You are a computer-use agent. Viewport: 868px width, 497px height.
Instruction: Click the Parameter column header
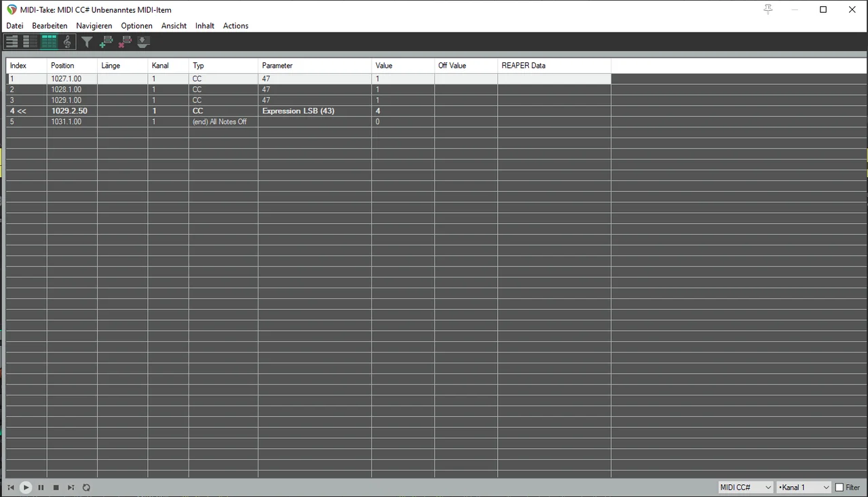coord(314,66)
